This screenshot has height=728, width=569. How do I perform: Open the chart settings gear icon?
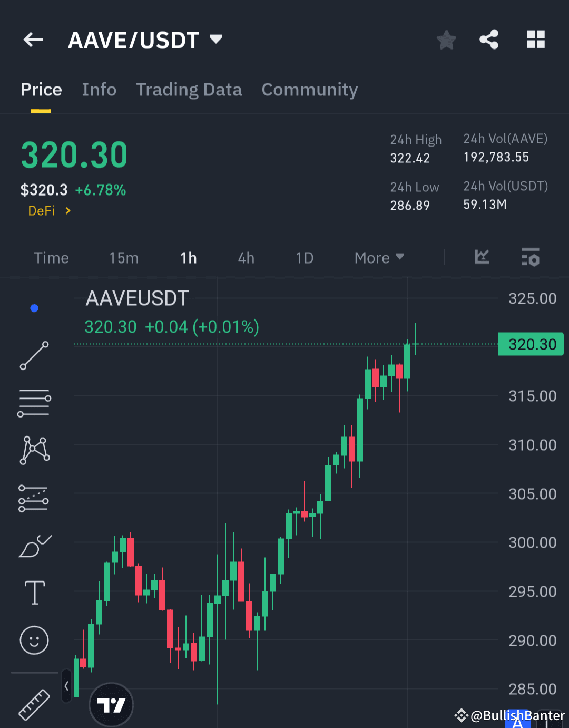[531, 258]
